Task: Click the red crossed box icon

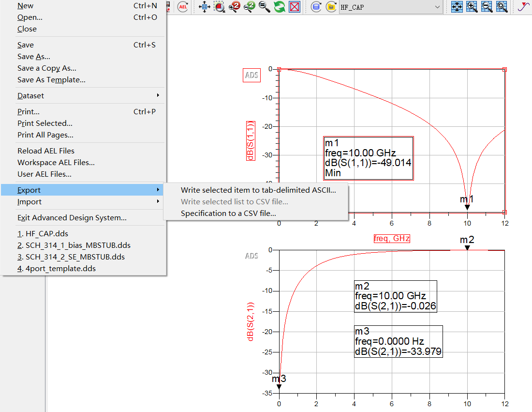Action: 295,6
